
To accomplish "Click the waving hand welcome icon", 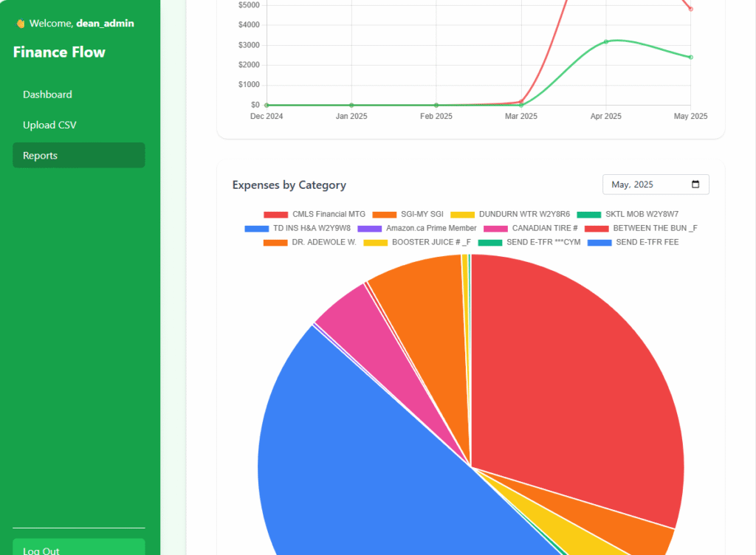I will pyautogui.click(x=20, y=23).
